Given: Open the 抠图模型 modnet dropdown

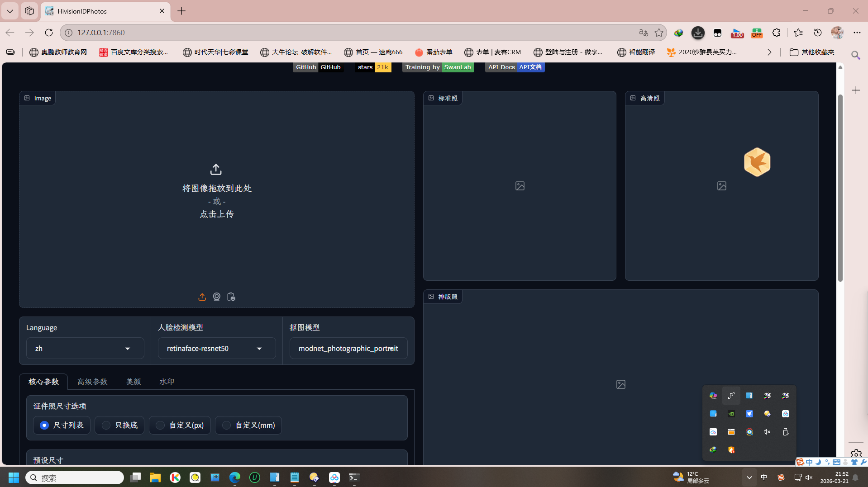Looking at the screenshot, I should pyautogui.click(x=348, y=348).
